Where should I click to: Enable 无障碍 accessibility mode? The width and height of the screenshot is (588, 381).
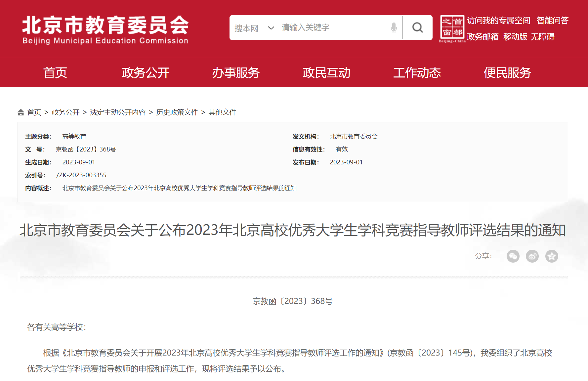pos(542,37)
